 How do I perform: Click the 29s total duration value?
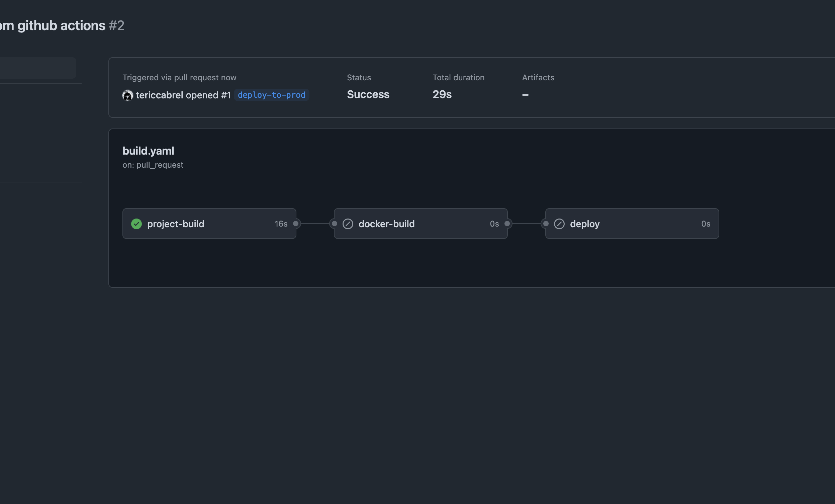point(442,94)
